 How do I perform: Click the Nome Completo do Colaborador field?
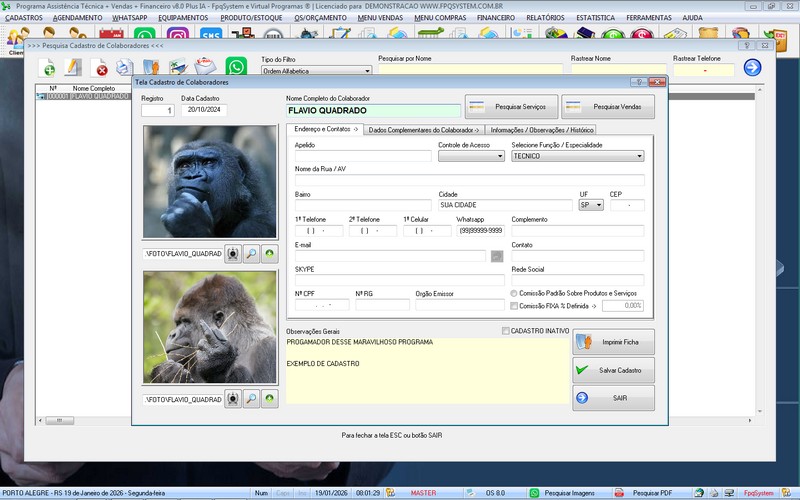[373, 111]
